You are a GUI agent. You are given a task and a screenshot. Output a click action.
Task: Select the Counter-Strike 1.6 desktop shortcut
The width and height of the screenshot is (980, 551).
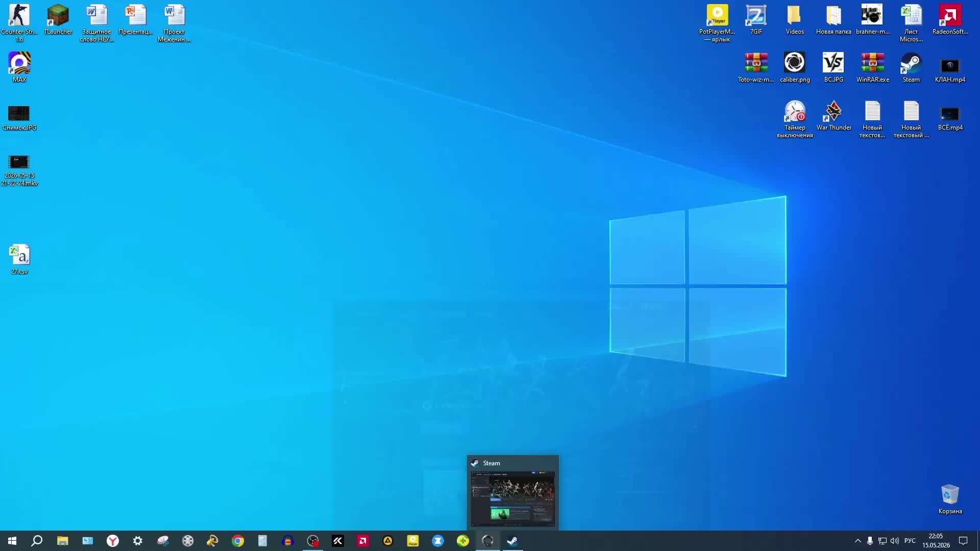(19, 23)
